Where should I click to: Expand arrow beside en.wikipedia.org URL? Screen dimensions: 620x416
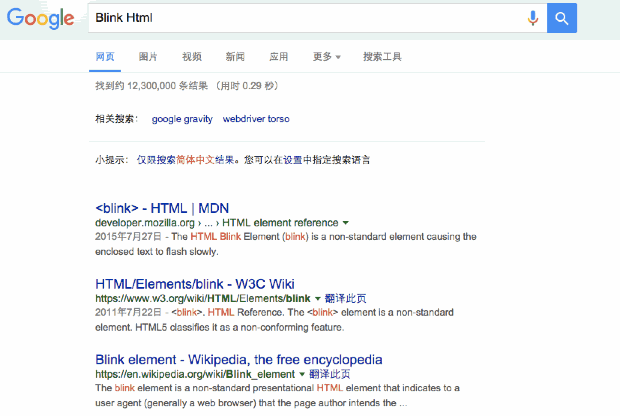click(302, 374)
